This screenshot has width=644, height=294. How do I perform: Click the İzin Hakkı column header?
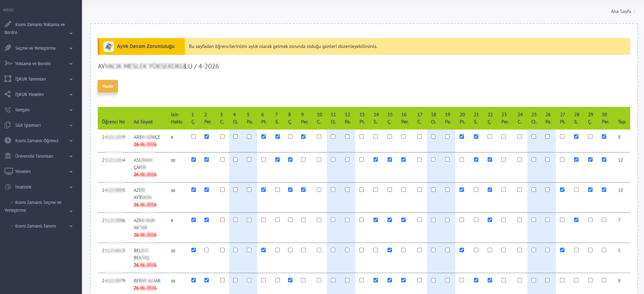point(177,118)
